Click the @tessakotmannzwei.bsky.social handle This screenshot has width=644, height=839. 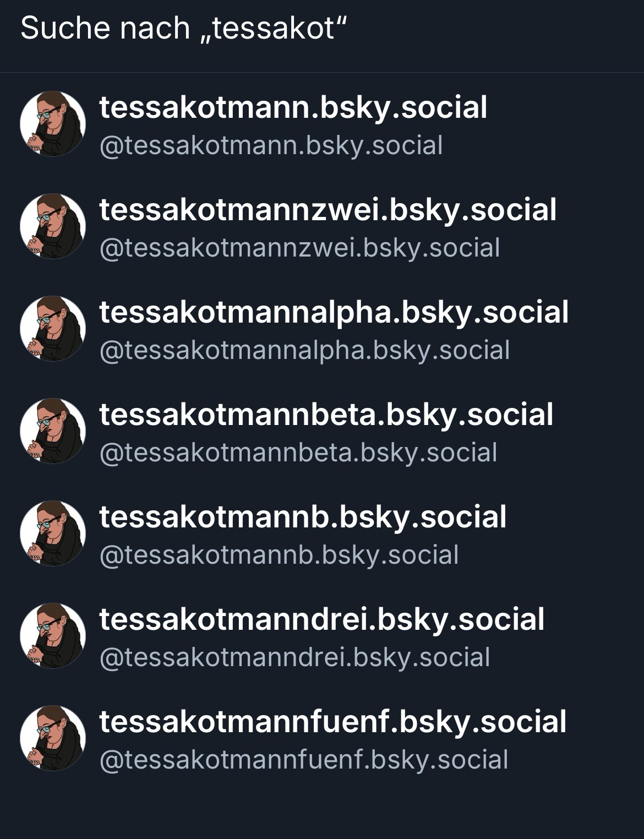(x=299, y=248)
